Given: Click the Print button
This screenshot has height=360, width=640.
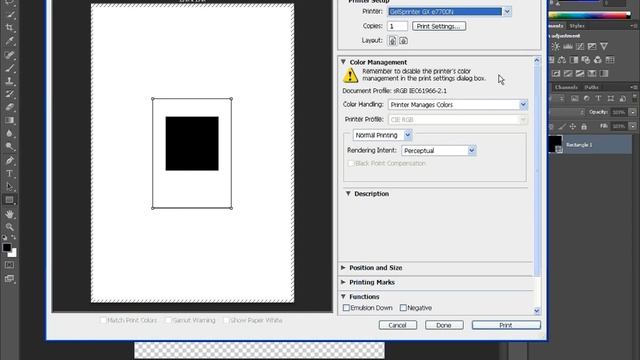Looking at the screenshot, I should tap(506, 325).
